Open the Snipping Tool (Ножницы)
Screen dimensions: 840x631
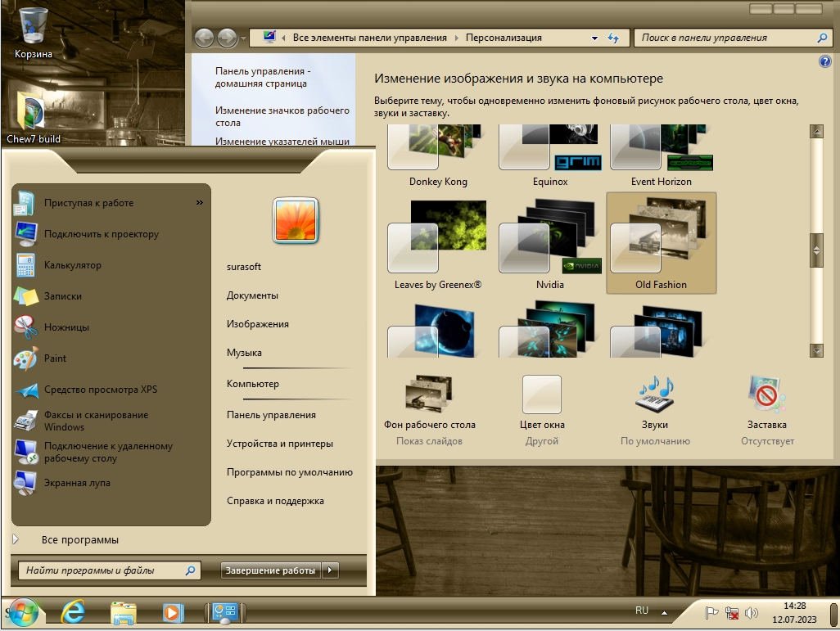(x=65, y=327)
